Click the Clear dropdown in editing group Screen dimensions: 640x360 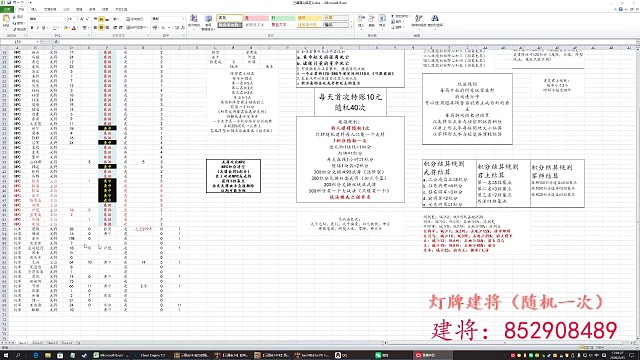[x=398, y=27]
